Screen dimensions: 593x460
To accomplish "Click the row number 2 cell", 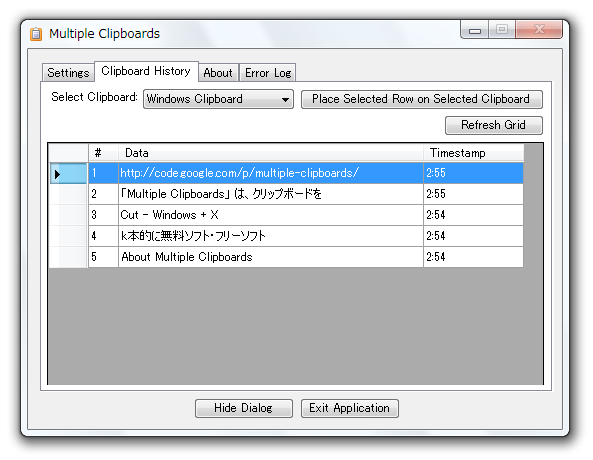I will [x=103, y=194].
